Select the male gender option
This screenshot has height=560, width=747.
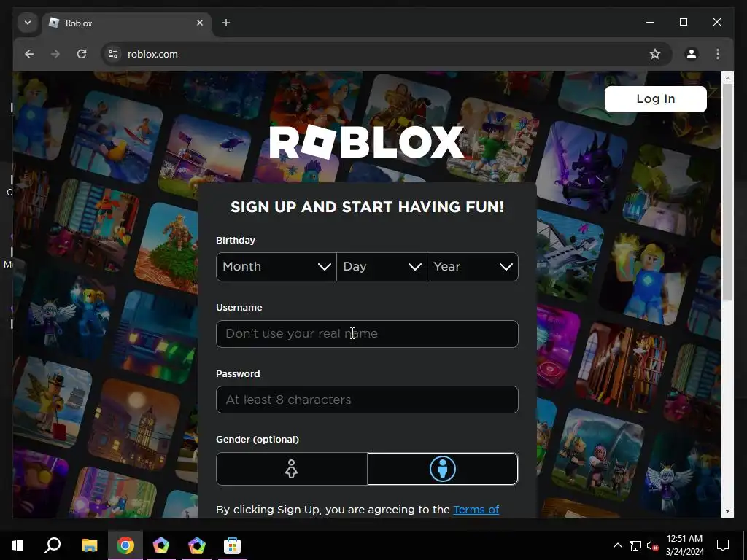pyautogui.click(x=443, y=469)
